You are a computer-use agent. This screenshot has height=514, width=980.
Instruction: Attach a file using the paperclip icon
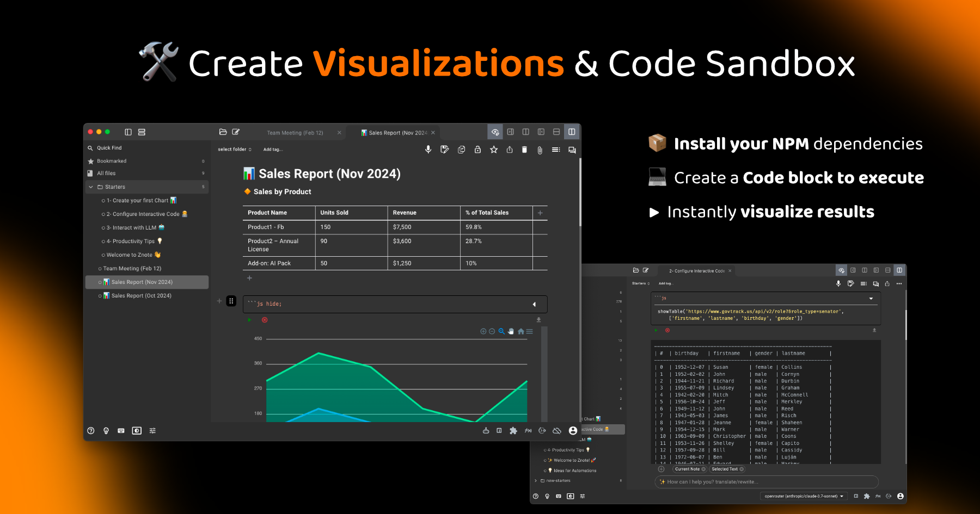pos(540,150)
